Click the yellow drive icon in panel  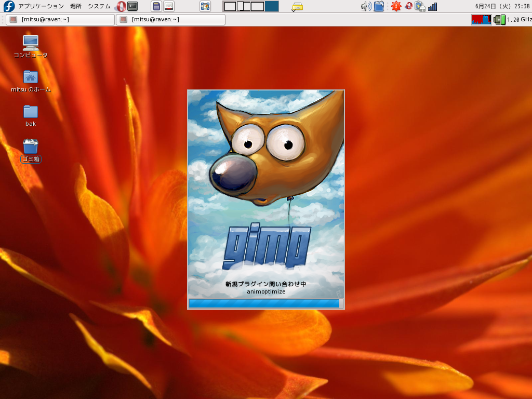tap(297, 7)
